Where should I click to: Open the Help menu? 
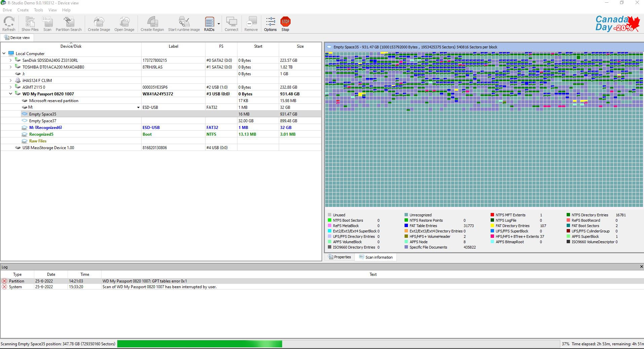pyautogui.click(x=66, y=10)
